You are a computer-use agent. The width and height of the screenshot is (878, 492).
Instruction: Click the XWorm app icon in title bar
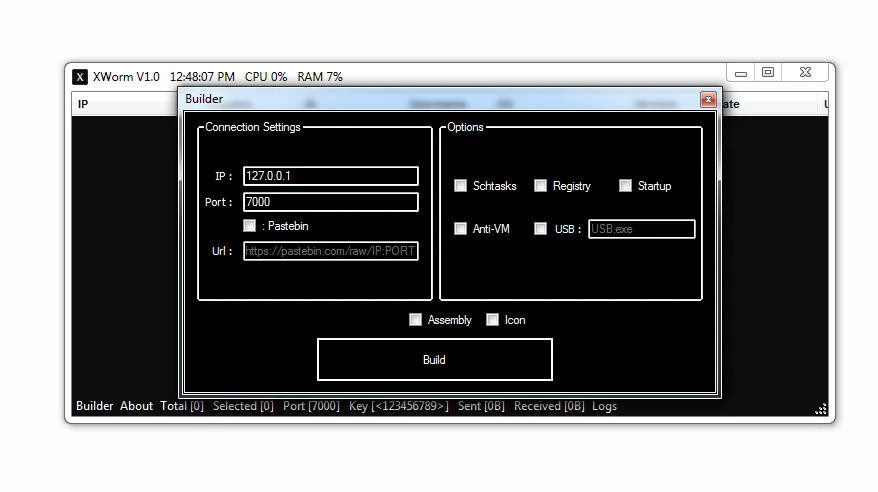tap(80, 77)
